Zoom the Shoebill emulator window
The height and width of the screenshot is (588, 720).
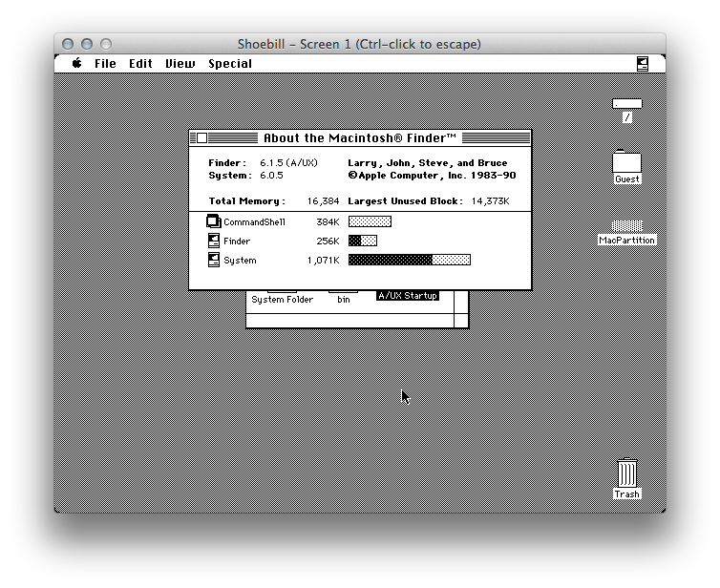click(106, 44)
